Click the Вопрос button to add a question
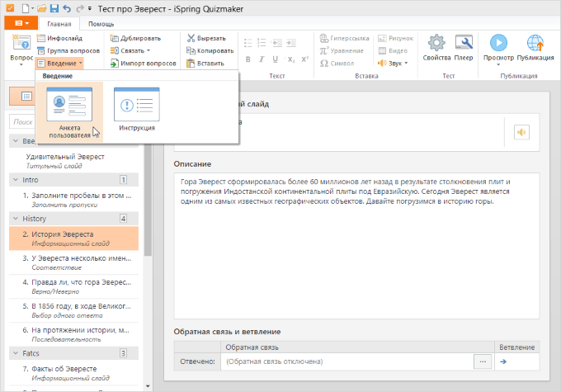This screenshot has width=561, height=392. click(21, 50)
